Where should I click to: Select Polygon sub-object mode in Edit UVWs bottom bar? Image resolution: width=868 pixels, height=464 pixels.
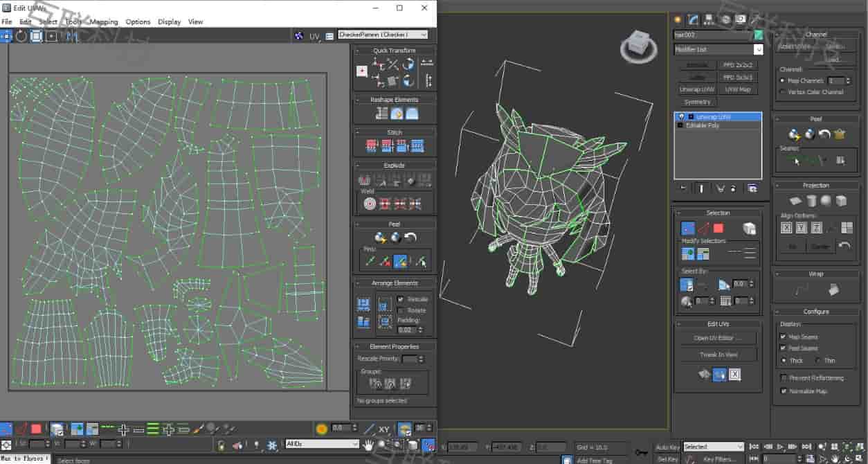pyautogui.click(x=37, y=429)
